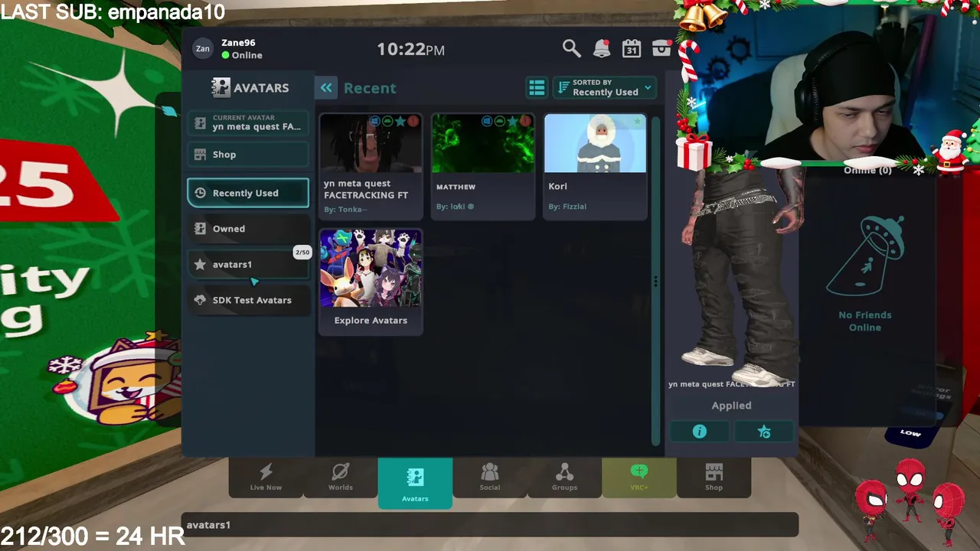The image size is (980, 551).
Task: Open the avatars1 favorites list
Action: click(x=248, y=264)
